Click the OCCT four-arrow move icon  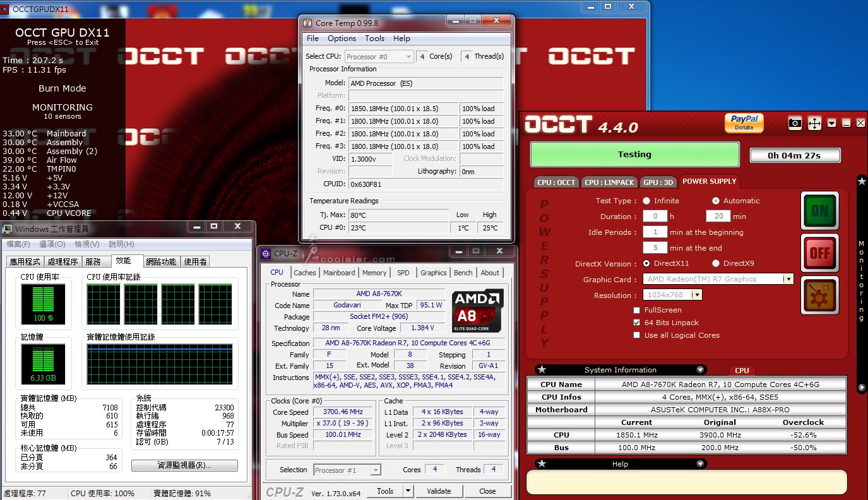click(814, 123)
